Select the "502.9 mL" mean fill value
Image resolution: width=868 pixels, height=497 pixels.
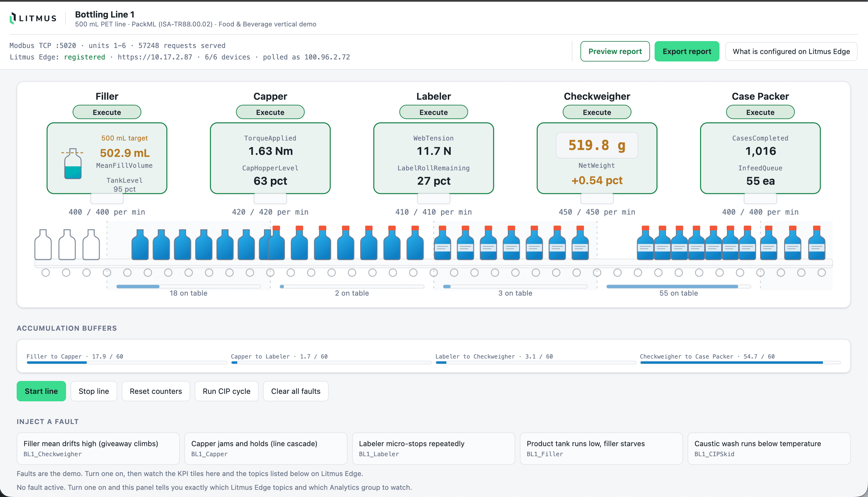[x=125, y=153]
